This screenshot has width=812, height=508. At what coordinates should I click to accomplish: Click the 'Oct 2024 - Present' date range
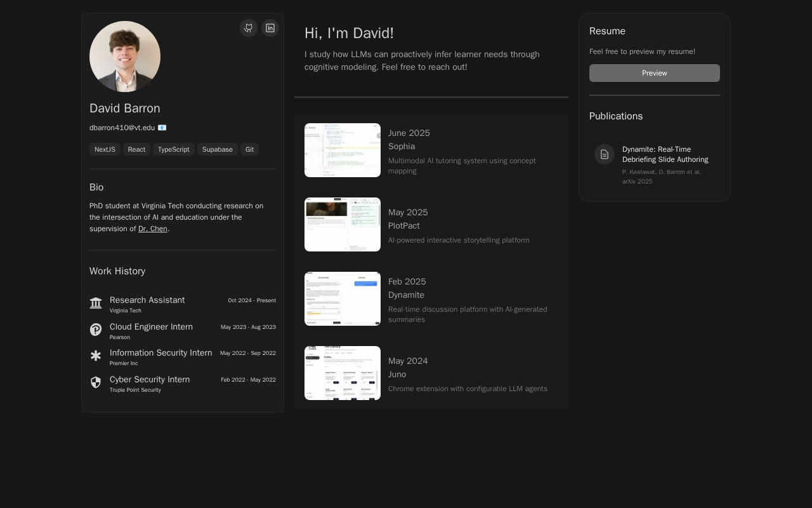(x=252, y=300)
